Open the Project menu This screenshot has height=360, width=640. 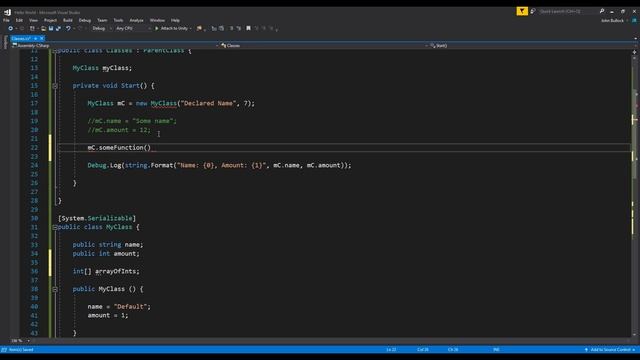[x=50, y=20]
